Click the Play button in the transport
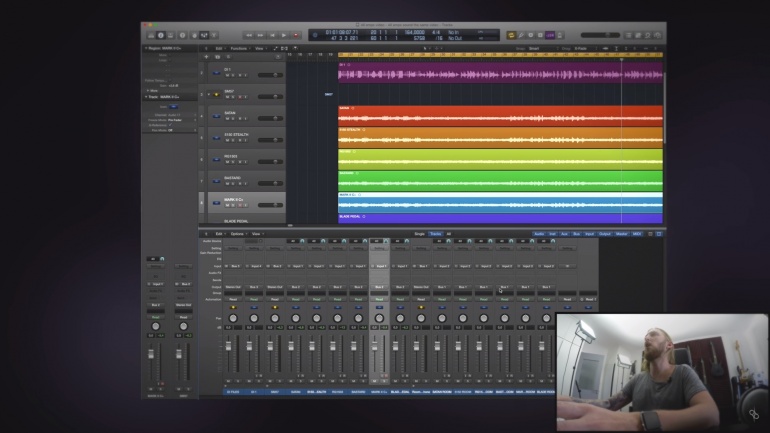 pos(284,35)
